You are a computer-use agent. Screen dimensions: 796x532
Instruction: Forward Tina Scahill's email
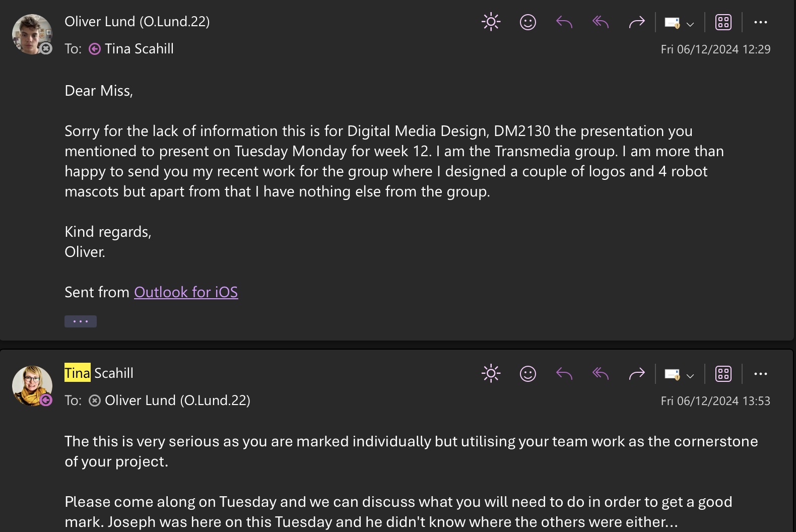(x=637, y=374)
